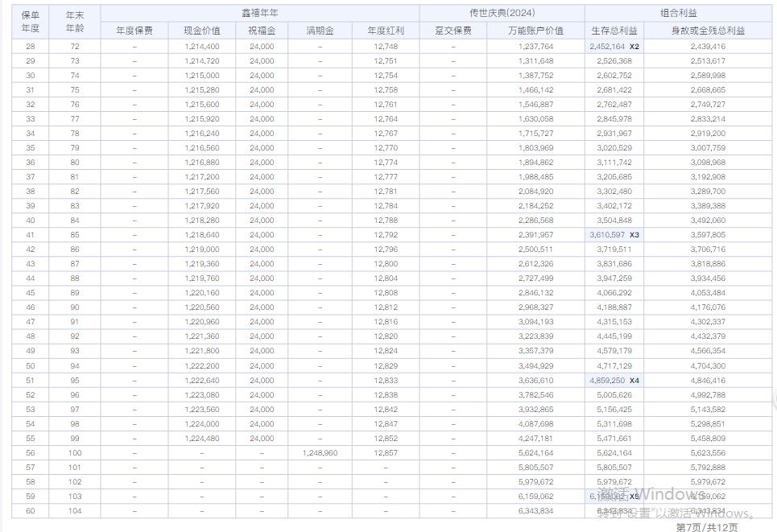The width and height of the screenshot is (777, 532).
Task: Click the X3 badge beside 3,610,597
Action: [634, 235]
